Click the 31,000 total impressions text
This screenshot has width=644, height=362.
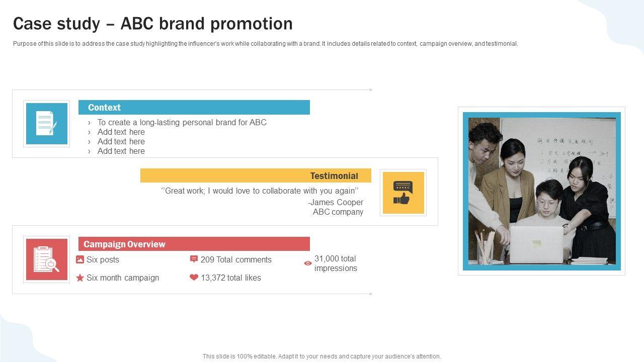(336, 263)
